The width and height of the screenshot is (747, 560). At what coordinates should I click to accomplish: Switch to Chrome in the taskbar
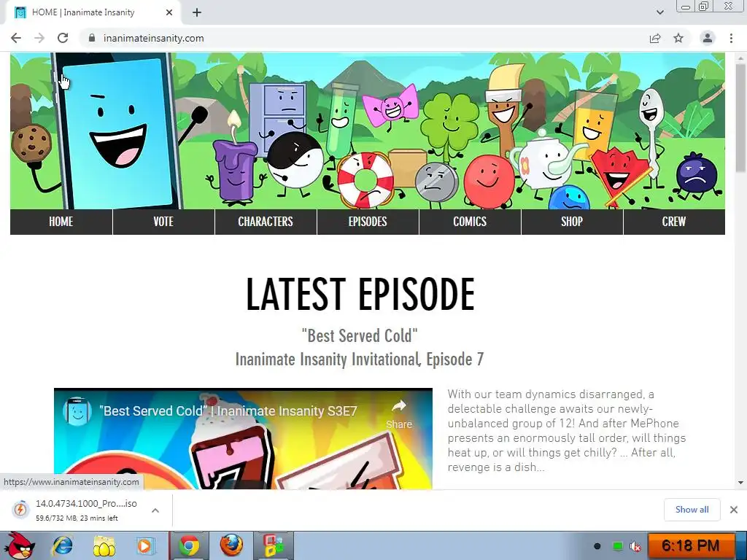pos(189,546)
